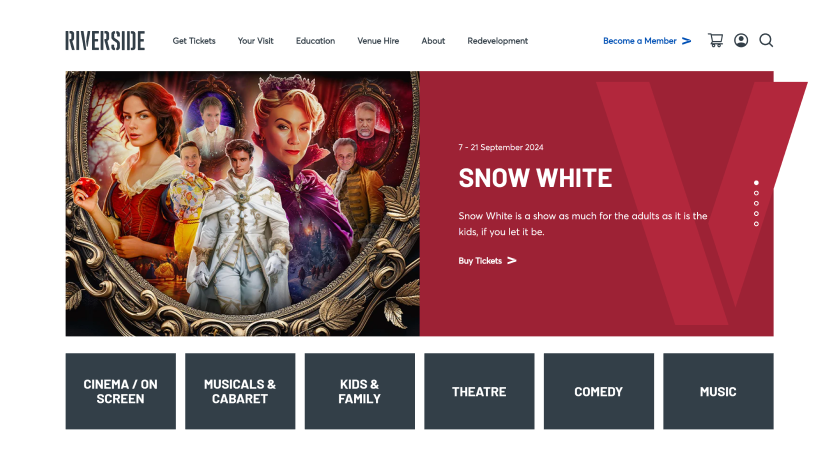Open the Get Tickets menu

click(x=194, y=41)
